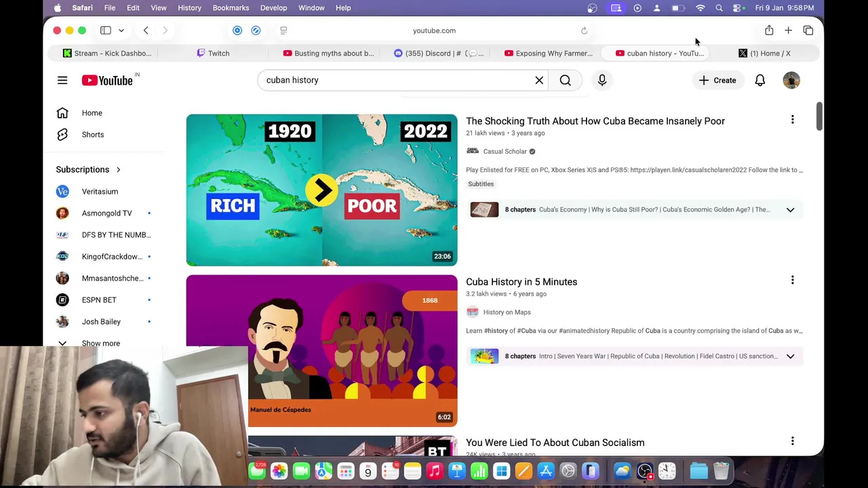
Task: Click the magnifier search button
Action: (x=565, y=80)
